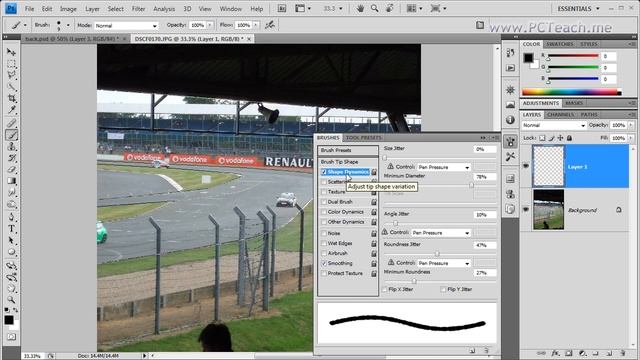The height and width of the screenshot is (360, 640).
Task: Open the Flow arrow in options bar
Action: (x=256, y=25)
